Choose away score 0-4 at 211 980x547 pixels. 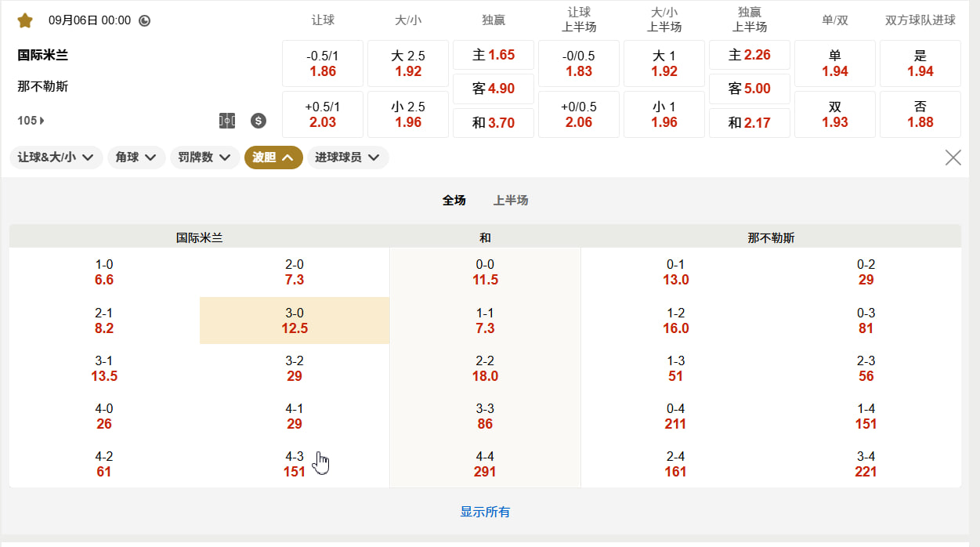point(675,416)
